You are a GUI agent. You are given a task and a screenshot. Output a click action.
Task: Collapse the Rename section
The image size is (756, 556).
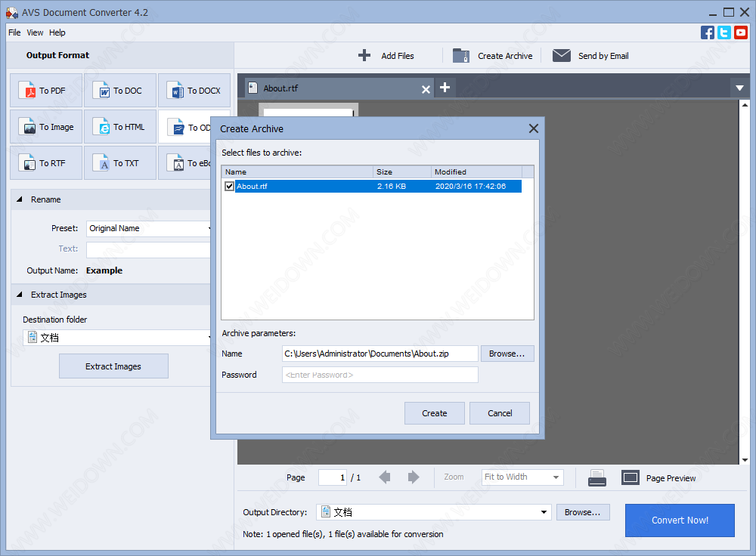[20, 199]
